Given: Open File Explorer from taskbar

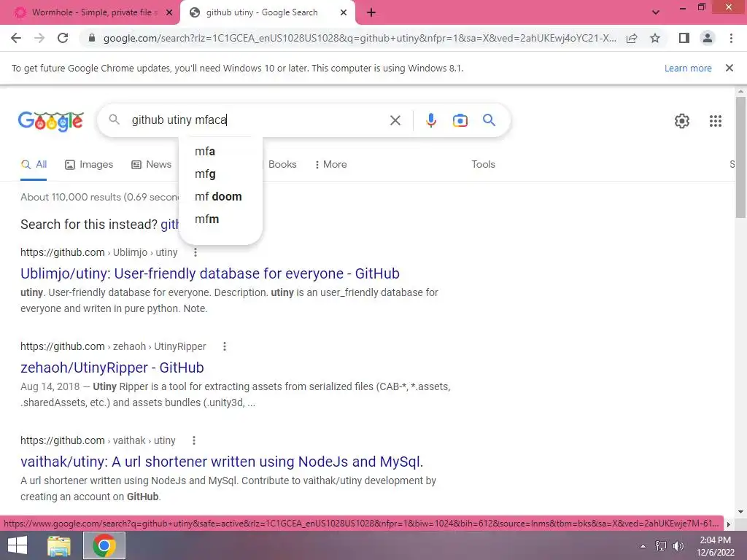Looking at the screenshot, I should click(x=59, y=545).
